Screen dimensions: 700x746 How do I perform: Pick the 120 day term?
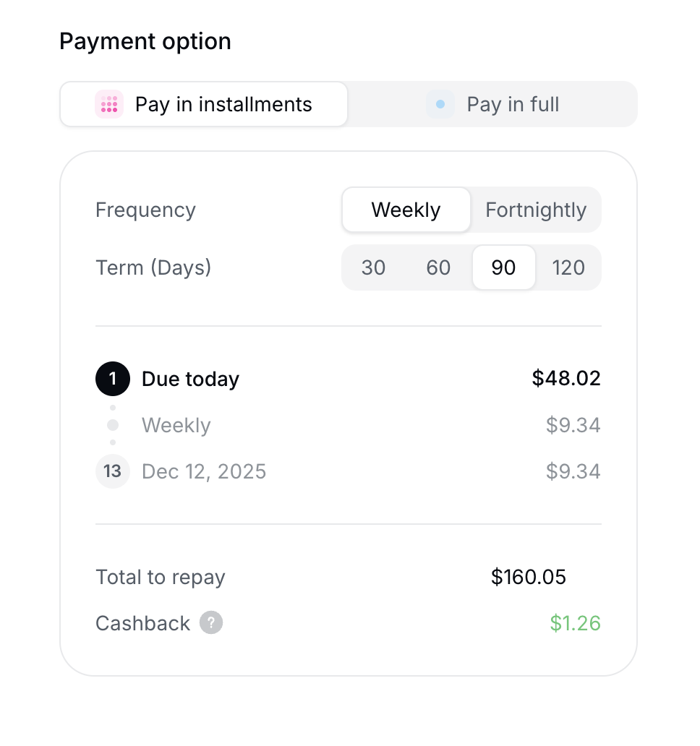(569, 267)
